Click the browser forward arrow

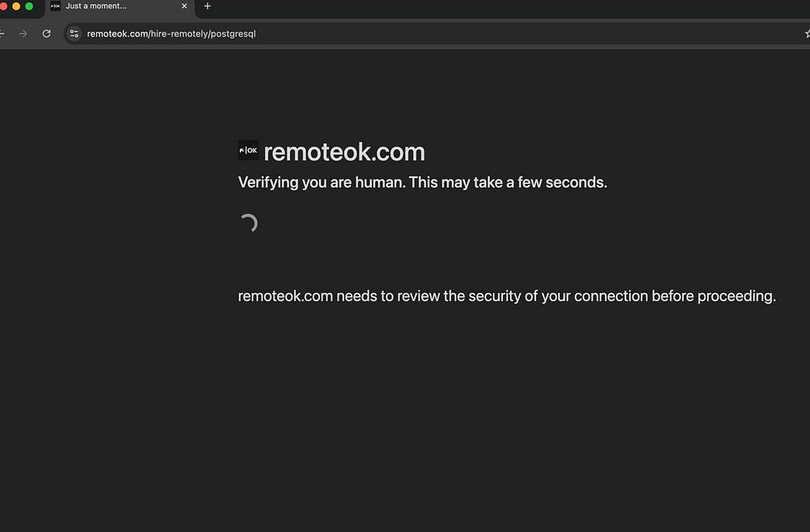point(23,34)
